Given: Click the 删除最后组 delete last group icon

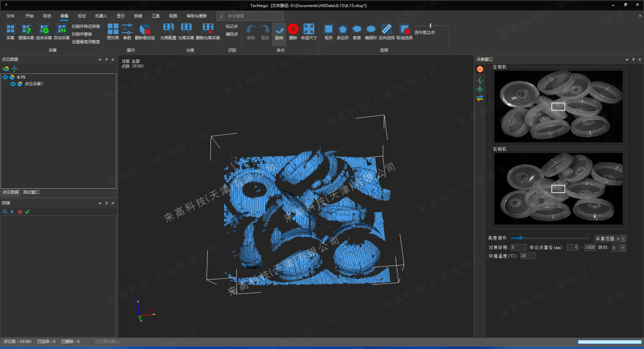Looking at the screenshot, I should point(145,29).
